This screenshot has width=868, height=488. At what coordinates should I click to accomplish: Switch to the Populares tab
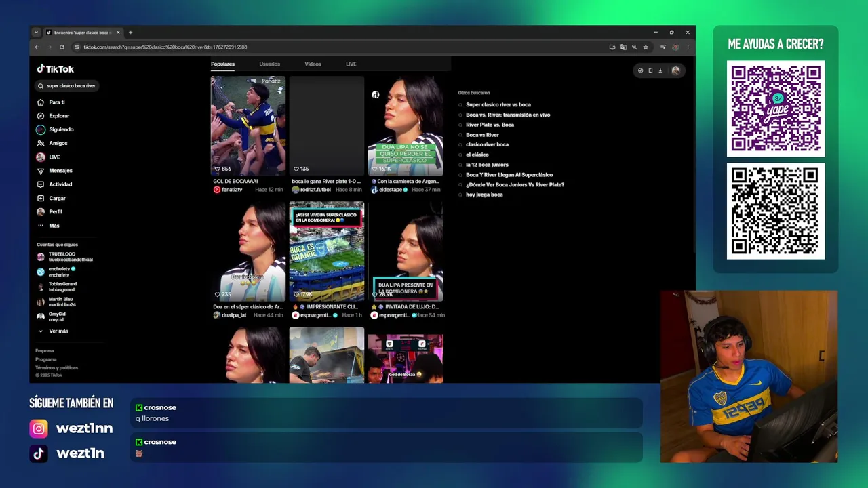(222, 64)
